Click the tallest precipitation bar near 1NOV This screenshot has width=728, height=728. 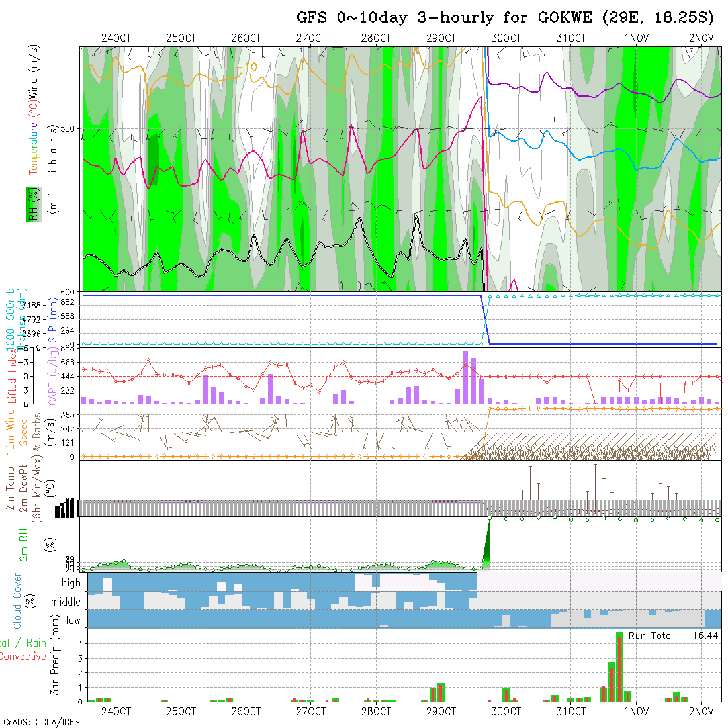click(620, 667)
